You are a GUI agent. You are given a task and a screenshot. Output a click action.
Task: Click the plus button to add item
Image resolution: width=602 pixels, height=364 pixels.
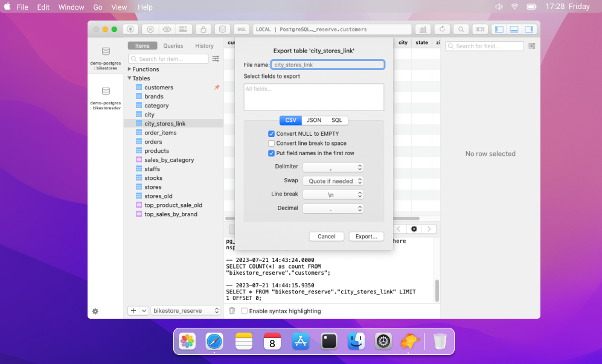click(133, 311)
